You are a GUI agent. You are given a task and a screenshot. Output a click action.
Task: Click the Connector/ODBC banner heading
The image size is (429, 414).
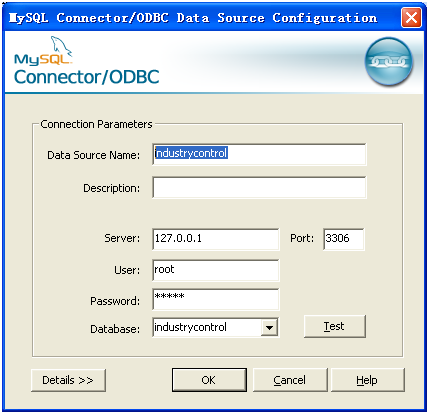click(87, 77)
